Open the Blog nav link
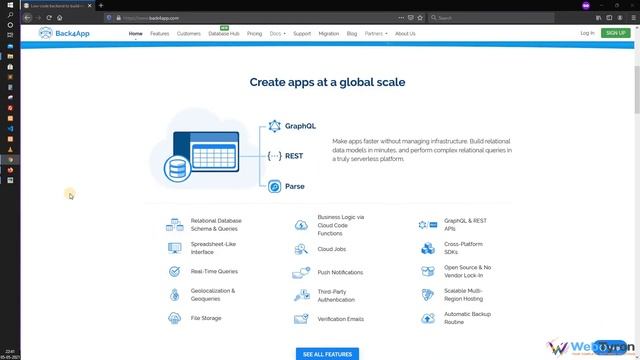The width and height of the screenshot is (640, 360). [x=352, y=33]
